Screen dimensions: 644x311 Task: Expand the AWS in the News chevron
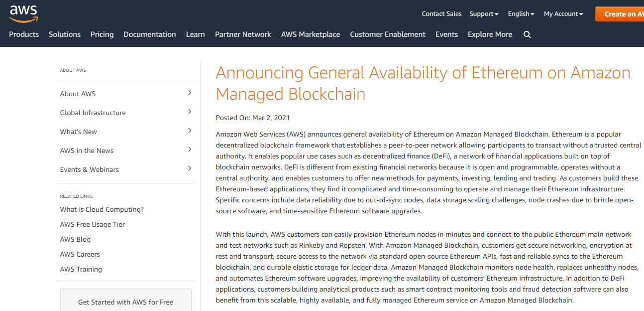(x=190, y=150)
